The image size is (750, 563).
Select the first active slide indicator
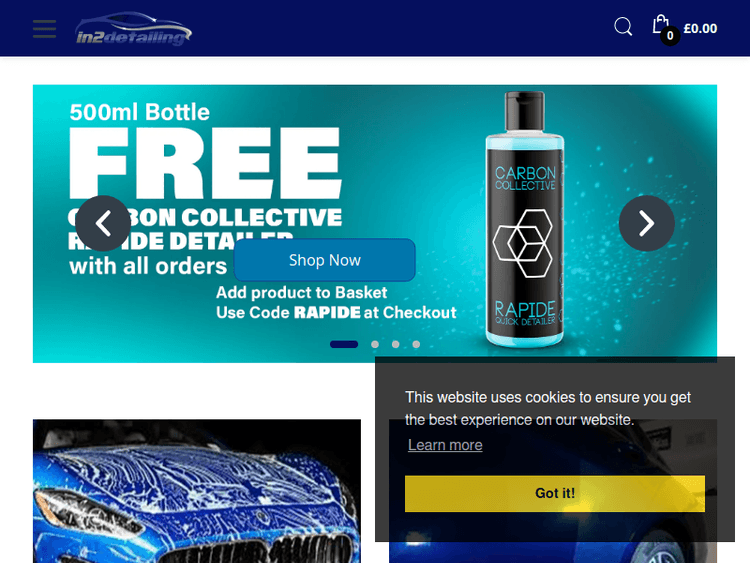coord(344,344)
